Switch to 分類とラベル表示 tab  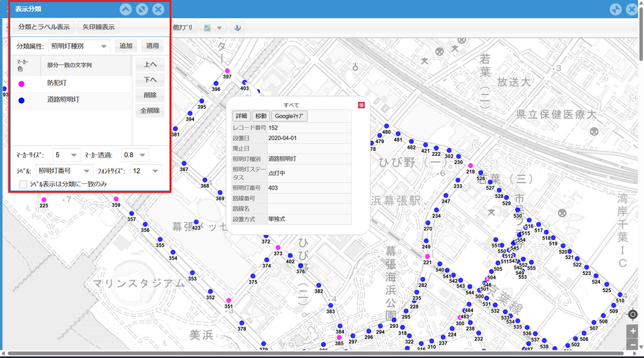click(43, 26)
